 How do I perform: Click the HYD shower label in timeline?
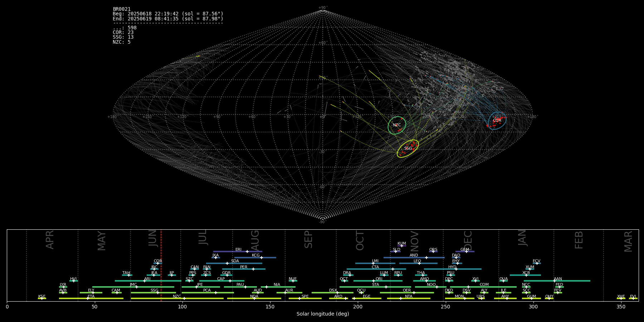point(452,267)
